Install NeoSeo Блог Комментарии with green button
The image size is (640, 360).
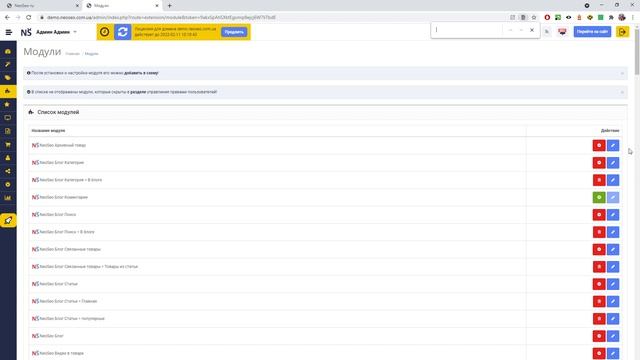pyautogui.click(x=599, y=198)
